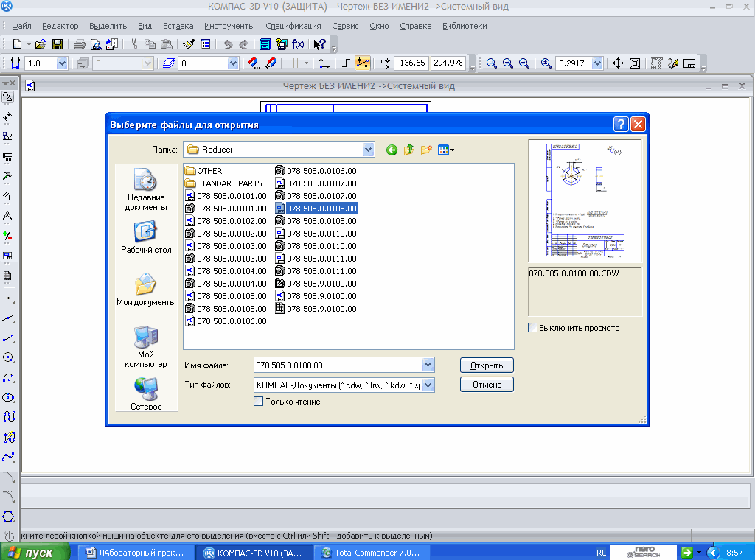
Task: Select the OTHER folder
Action: [x=203, y=171]
